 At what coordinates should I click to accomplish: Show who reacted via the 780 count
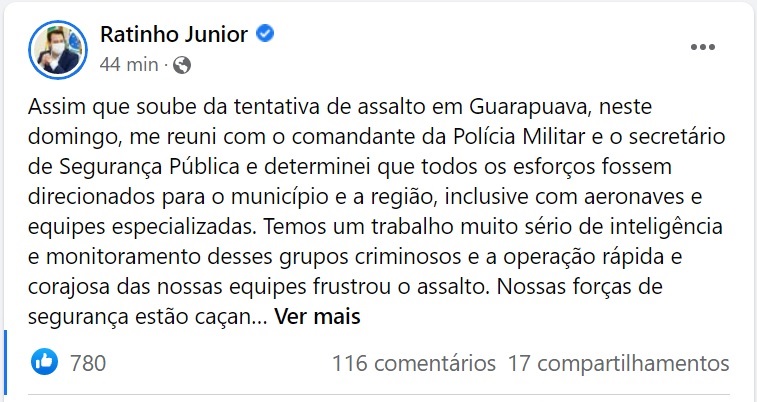pos(88,362)
